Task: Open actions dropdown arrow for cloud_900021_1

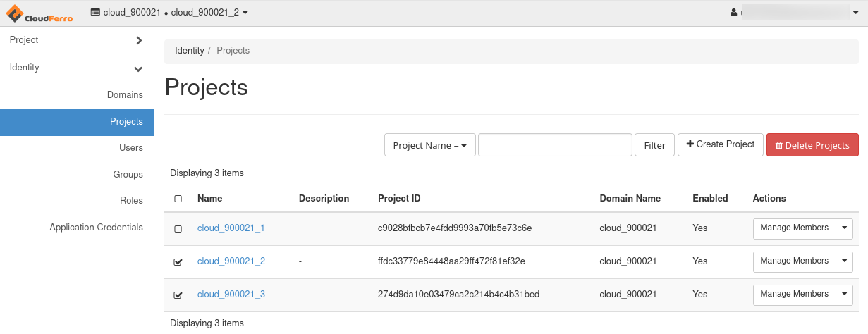Action: tap(844, 229)
